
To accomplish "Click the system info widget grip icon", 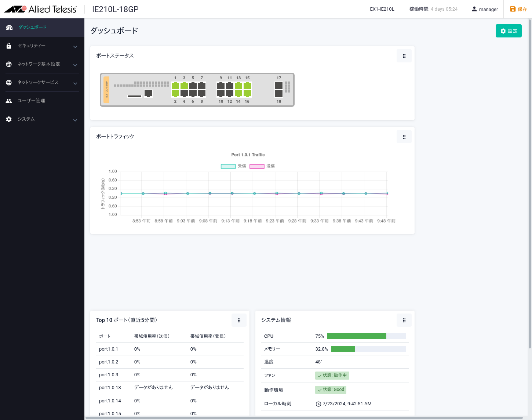I will click(404, 321).
